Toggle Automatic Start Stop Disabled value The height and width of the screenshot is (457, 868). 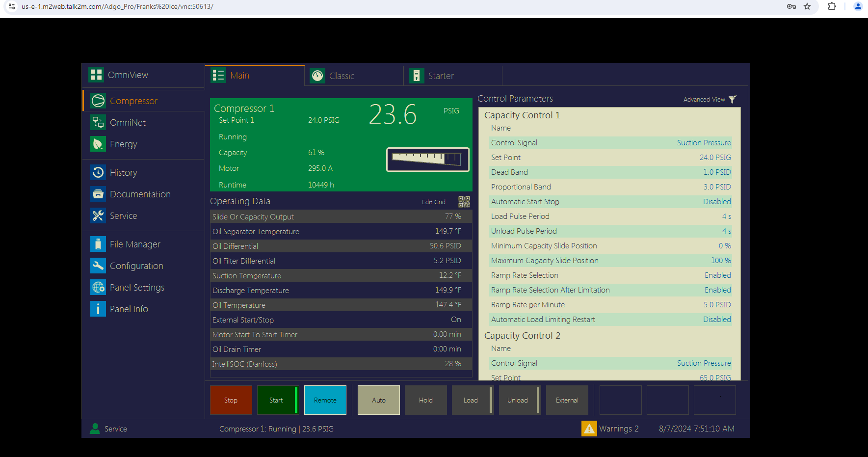click(x=716, y=202)
